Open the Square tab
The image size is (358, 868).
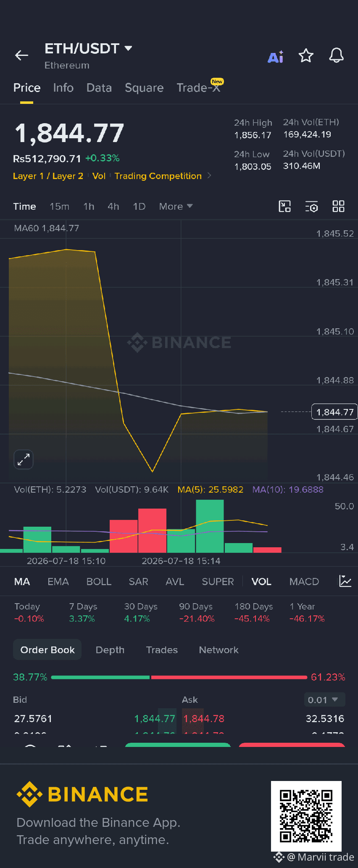144,88
